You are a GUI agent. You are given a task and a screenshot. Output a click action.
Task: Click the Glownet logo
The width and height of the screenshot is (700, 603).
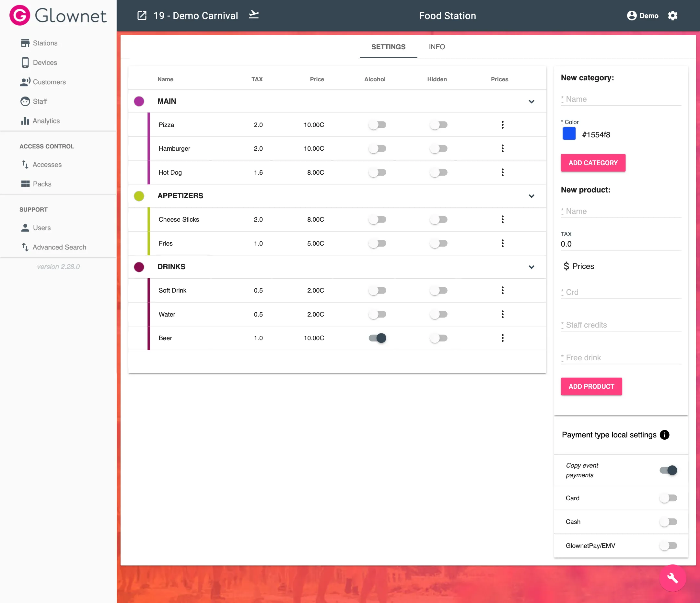coord(58,16)
